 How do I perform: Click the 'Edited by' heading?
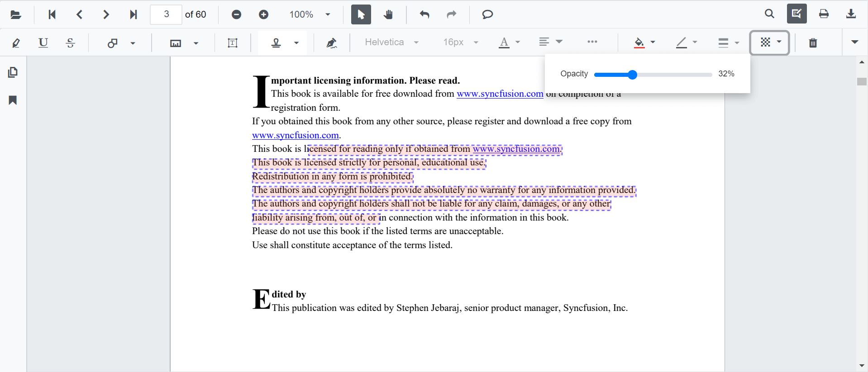[289, 294]
